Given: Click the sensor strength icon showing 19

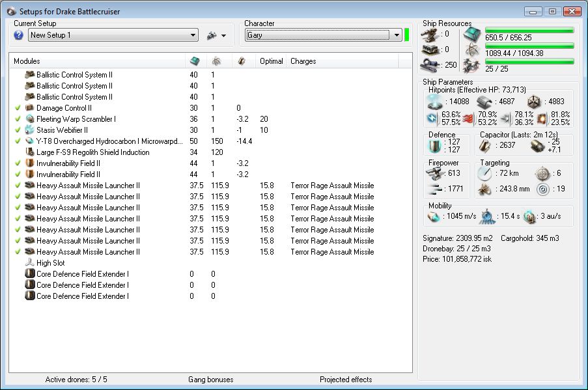Looking at the screenshot, I should [x=542, y=189].
